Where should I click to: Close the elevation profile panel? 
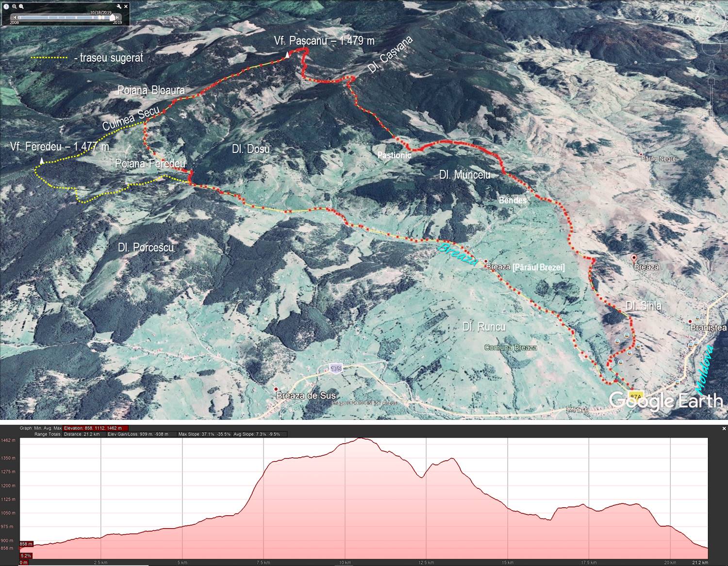(x=724, y=429)
